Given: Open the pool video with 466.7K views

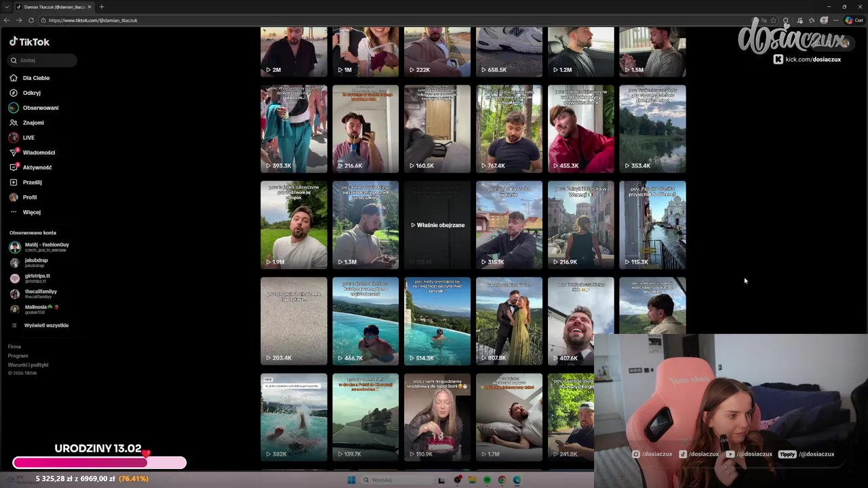Looking at the screenshot, I should pyautogui.click(x=366, y=321).
